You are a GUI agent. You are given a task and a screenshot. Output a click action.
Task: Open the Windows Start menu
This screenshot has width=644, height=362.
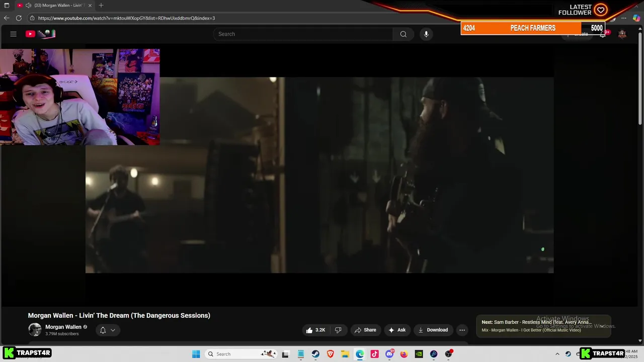point(196,354)
